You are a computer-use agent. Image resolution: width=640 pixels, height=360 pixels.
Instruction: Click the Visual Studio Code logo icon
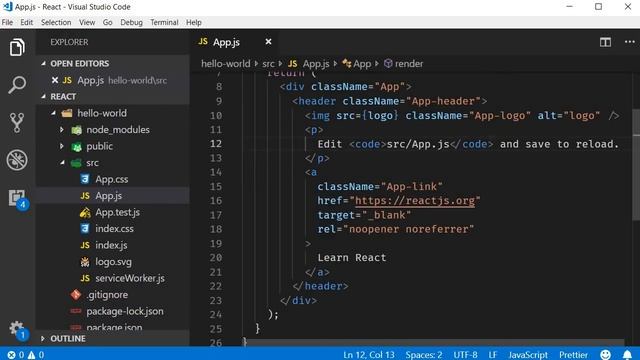(x=7, y=7)
